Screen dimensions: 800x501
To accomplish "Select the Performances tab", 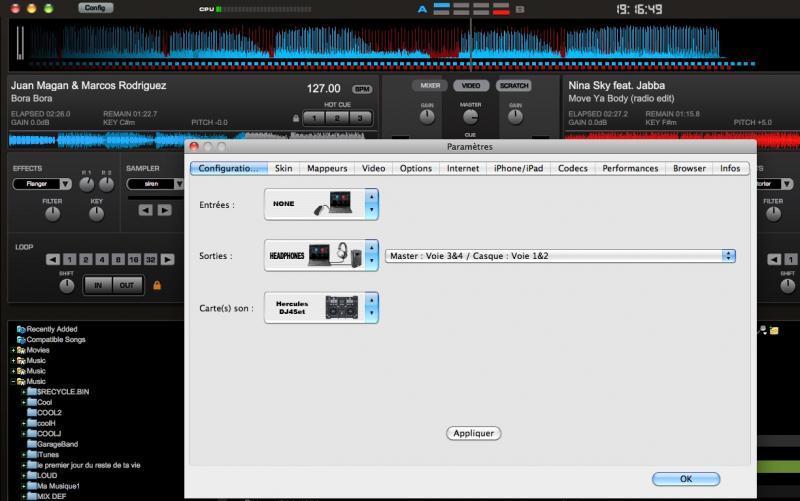I will click(x=630, y=168).
